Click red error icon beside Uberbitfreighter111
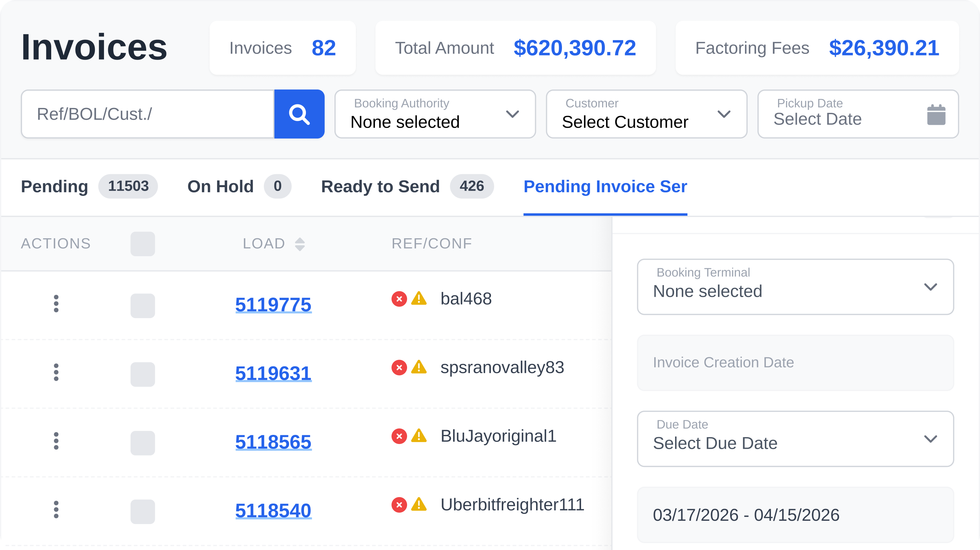 point(399,505)
